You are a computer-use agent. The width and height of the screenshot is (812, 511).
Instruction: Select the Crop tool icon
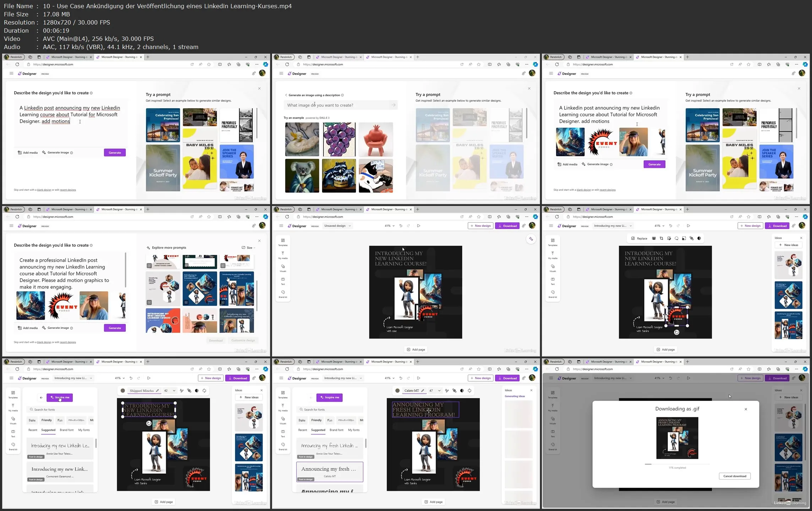661,238
